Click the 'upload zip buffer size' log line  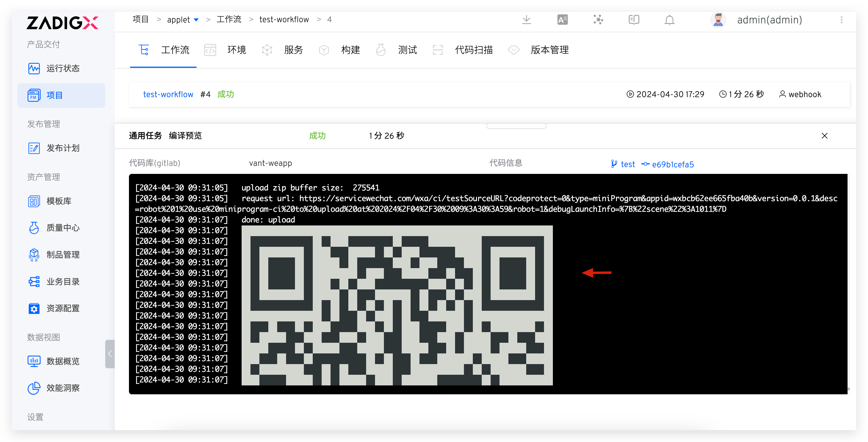pos(310,188)
